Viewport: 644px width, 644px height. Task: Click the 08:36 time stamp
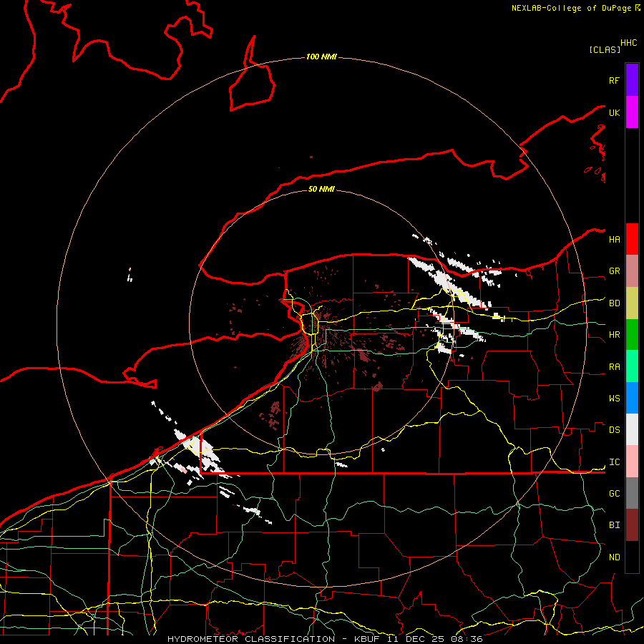coord(467,639)
